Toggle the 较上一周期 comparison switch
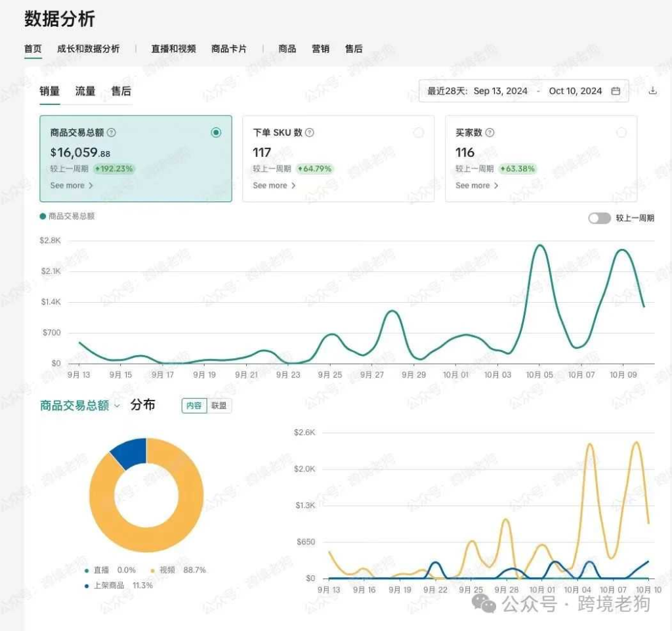 (598, 218)
